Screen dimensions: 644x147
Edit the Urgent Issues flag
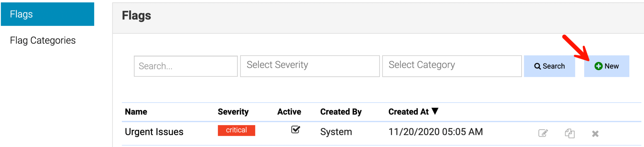(x=543, y=133)
